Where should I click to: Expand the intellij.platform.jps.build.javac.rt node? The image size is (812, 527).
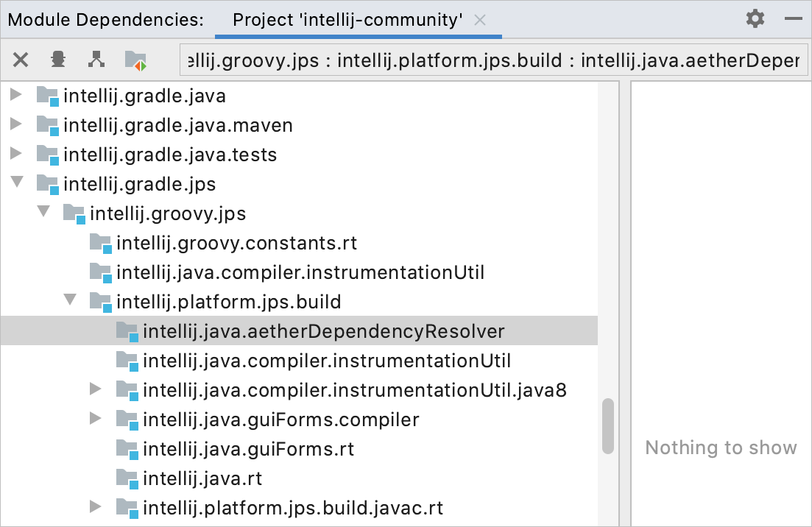[x=96, y=508]
